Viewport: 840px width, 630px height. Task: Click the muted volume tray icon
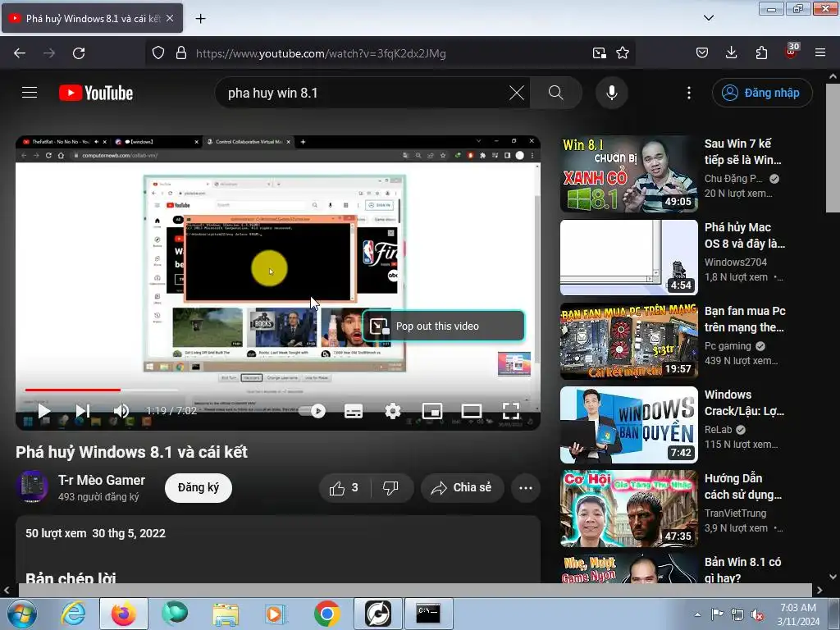pyautogui.click(x=757, y=614)
